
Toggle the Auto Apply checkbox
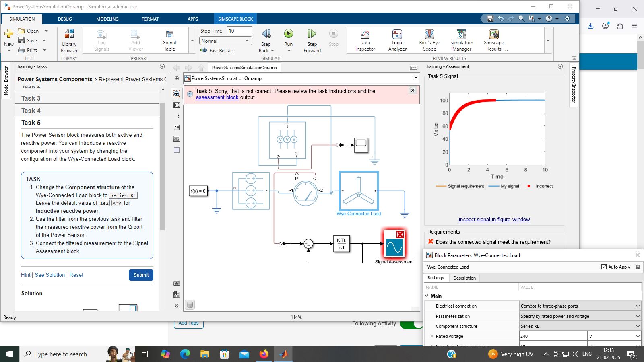pyautogui.click(x=604, y=267)
